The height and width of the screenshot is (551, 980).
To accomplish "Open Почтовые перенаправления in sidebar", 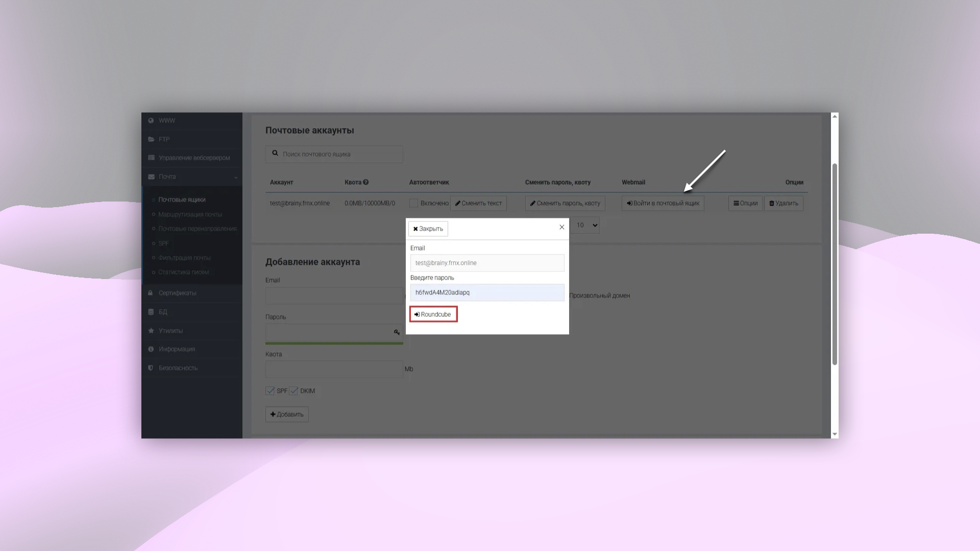I will pos(197,229).
